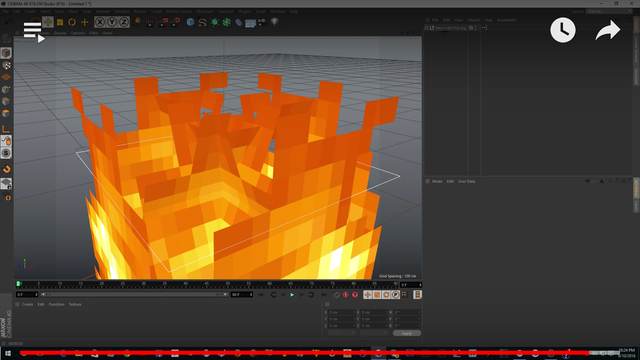
Task: Go to start of animation
Action: pos(261,295)
